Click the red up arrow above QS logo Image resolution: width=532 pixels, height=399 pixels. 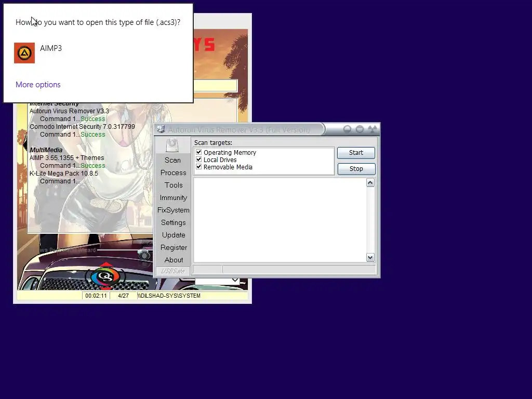[x=106, y=264]
